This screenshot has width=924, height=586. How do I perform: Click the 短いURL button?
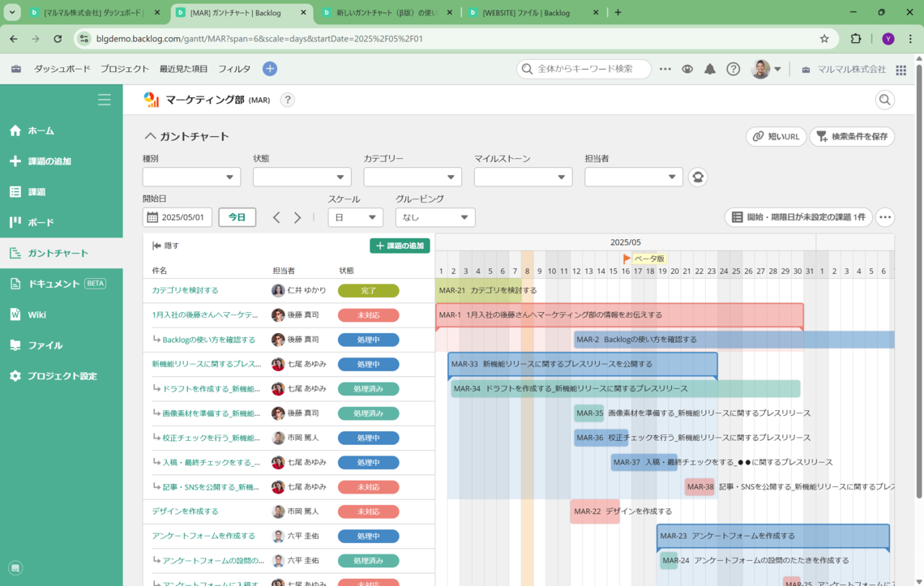tap(776, 137)
